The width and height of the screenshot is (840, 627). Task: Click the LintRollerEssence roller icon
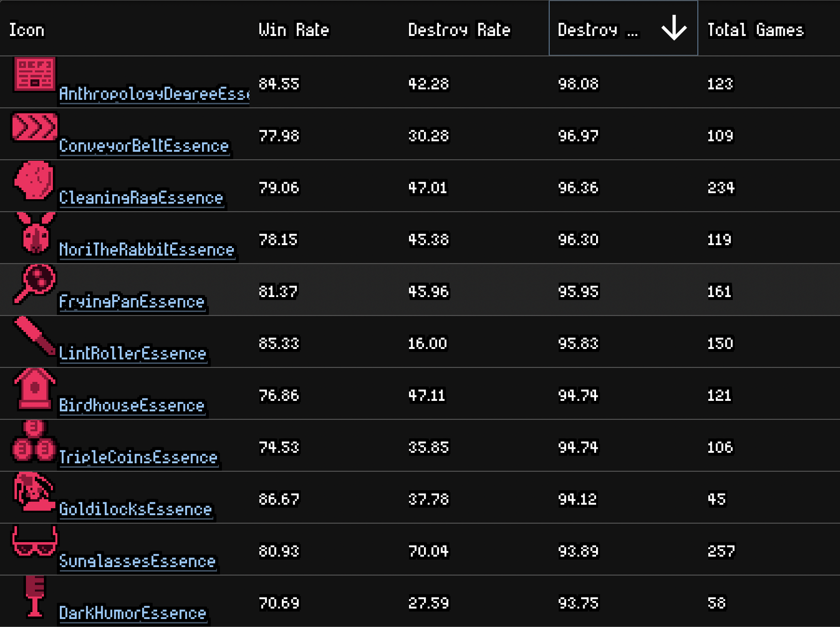pos(34,336)
